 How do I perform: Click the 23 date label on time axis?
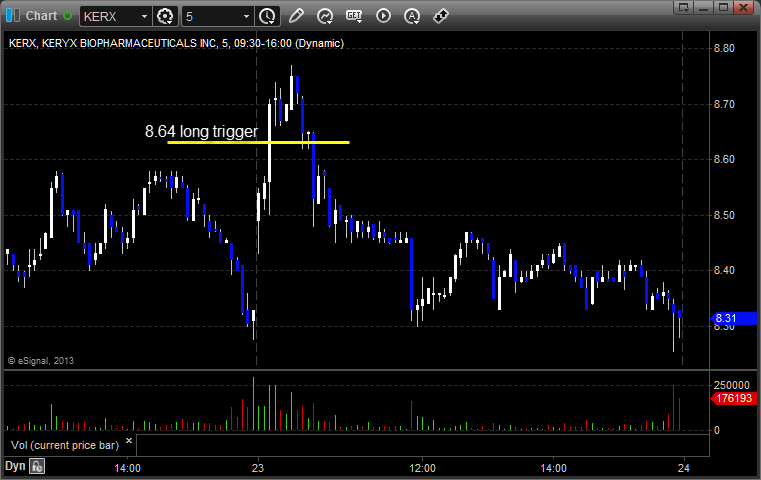(x=258, y=468)
